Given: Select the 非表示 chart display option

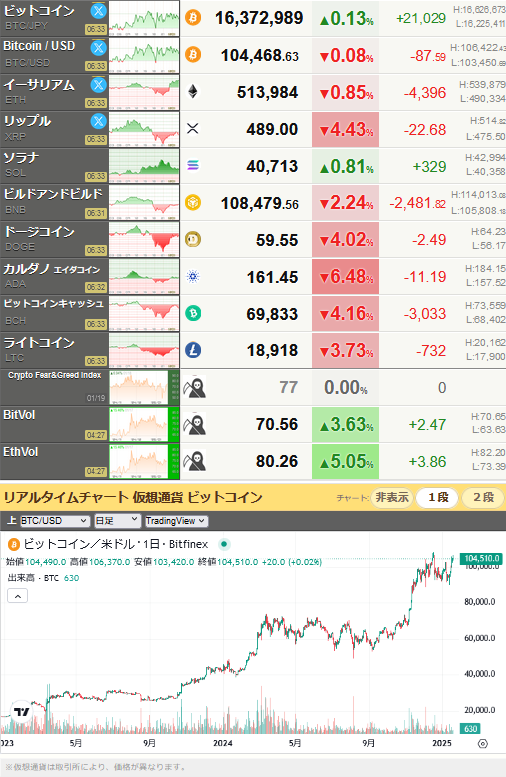Looking at the screenshot, I should (392, 497).
